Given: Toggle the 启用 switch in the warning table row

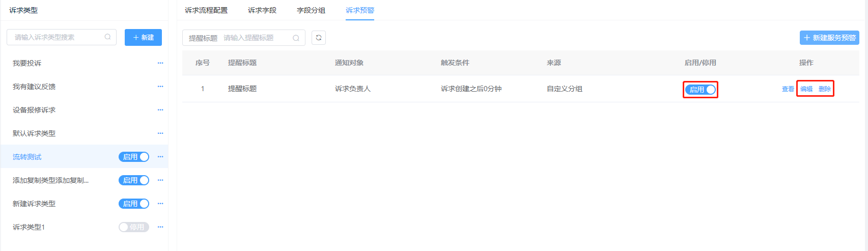Looking at the screenshot, I should pos(701,90).
